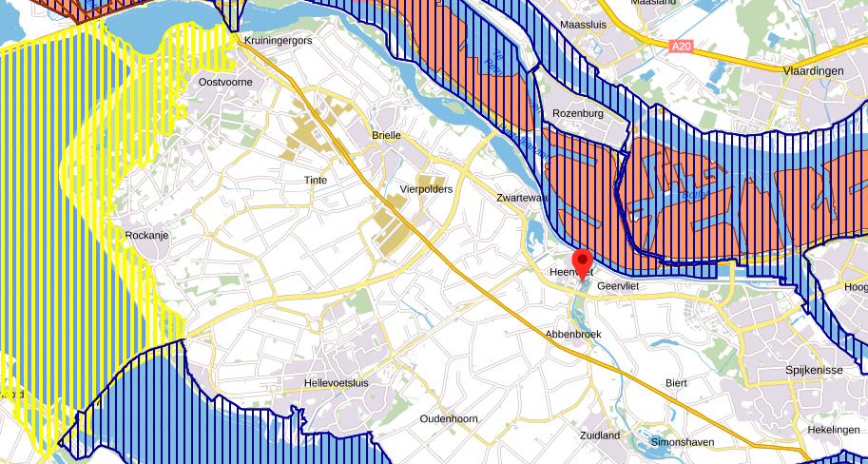Click the Zwartewaal label
Viewport: 868px width, 464px height.
coord(522,198)
